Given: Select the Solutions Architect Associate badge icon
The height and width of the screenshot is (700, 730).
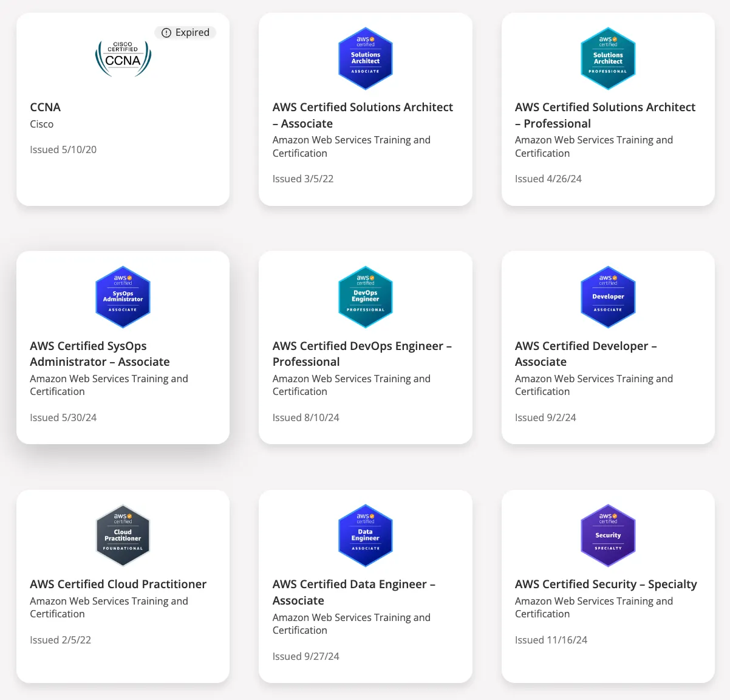Looking at the screenshot, I should 365,58.
